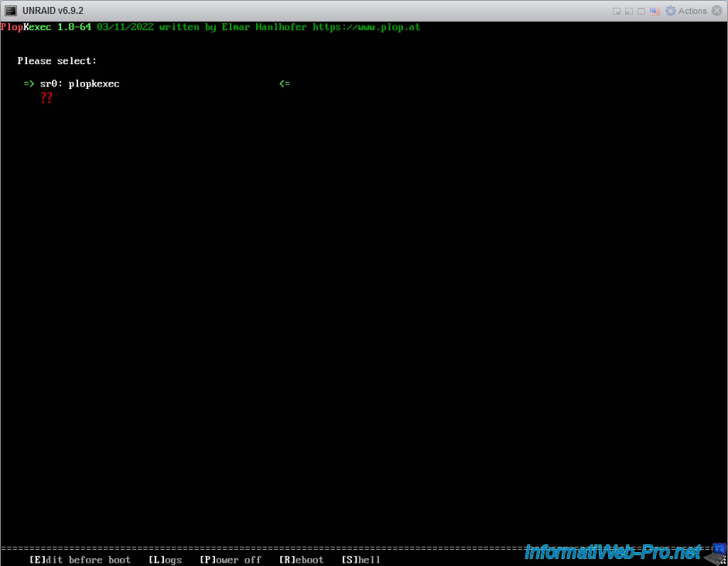Click the InformatiWeb-Pro.net watermark link
Viewport: 728px width, 566px height.
click(x=613, y=552)
